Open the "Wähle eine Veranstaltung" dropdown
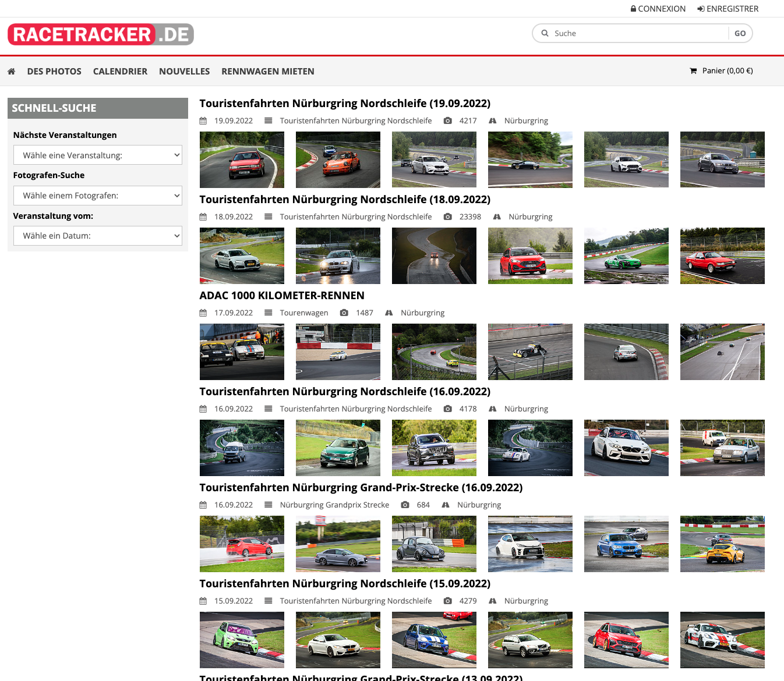The image size is (784, 681). [x=97, y=155]
